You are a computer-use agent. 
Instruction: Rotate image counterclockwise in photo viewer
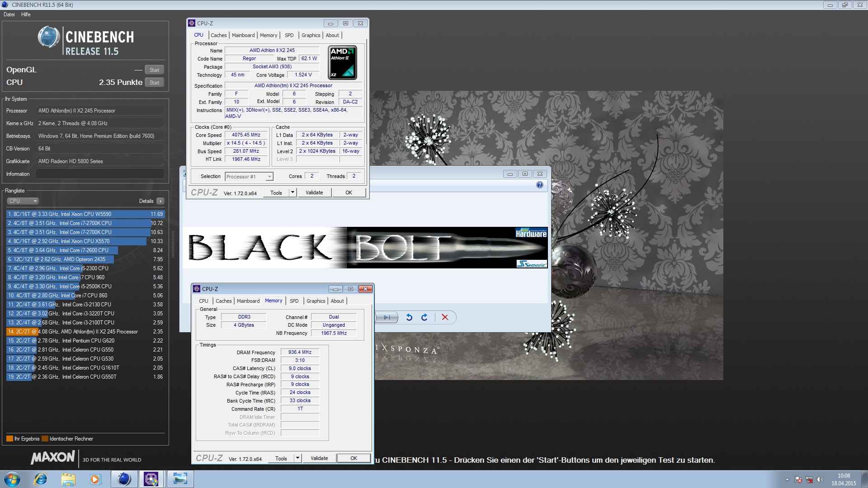[x=409, y=317]
